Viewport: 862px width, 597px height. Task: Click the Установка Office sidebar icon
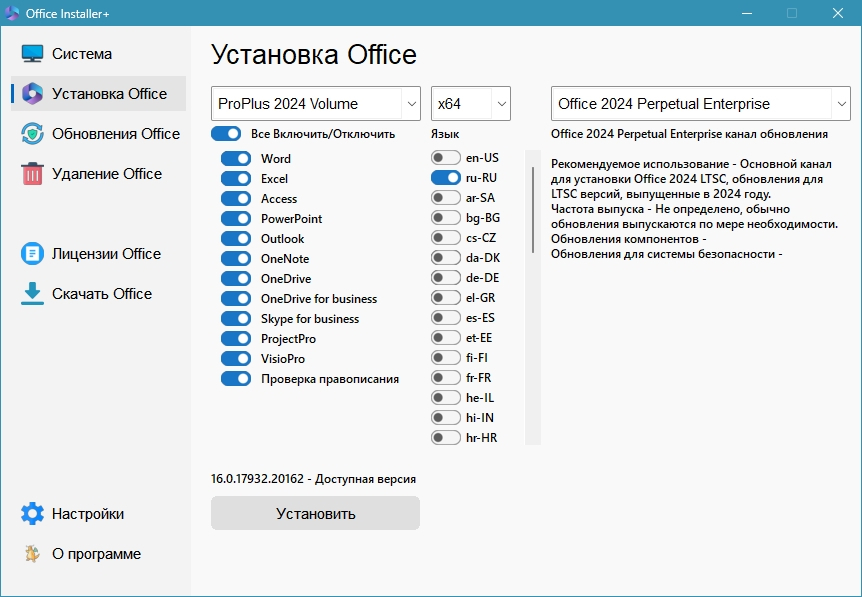pos(32,93)
